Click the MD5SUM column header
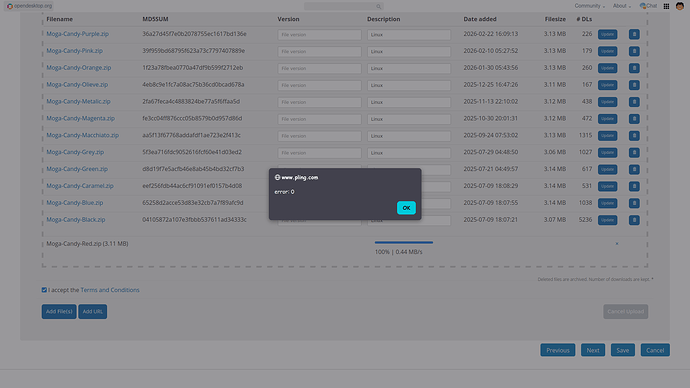 pos(155,19)
